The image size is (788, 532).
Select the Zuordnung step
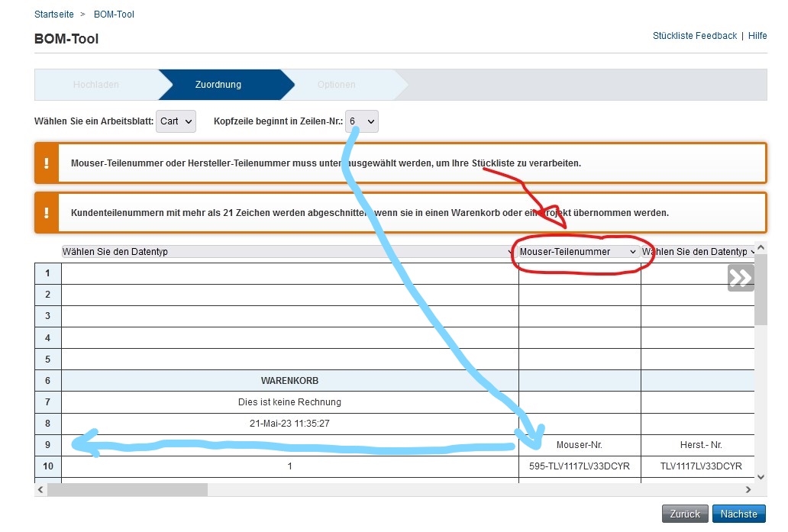218,85
